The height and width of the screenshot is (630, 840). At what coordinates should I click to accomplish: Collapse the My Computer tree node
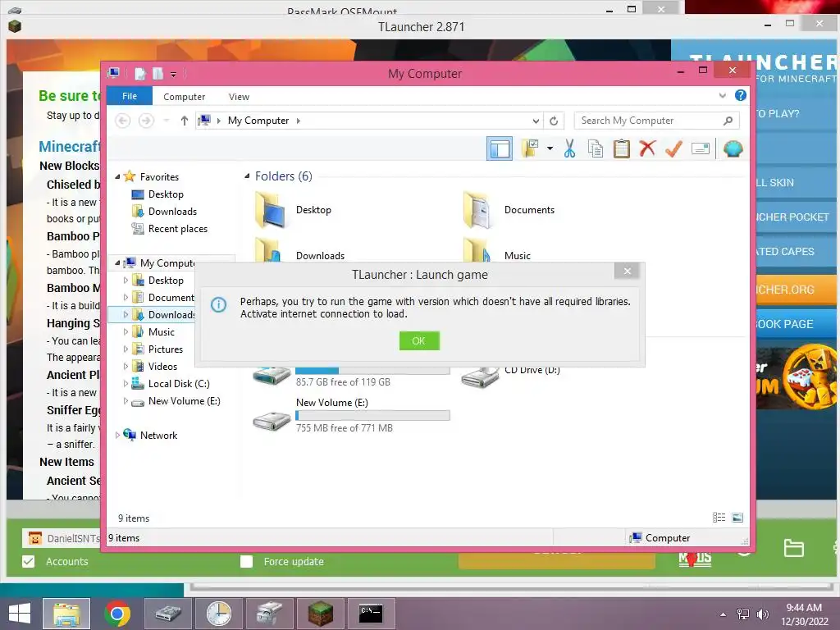pos(117,262)
